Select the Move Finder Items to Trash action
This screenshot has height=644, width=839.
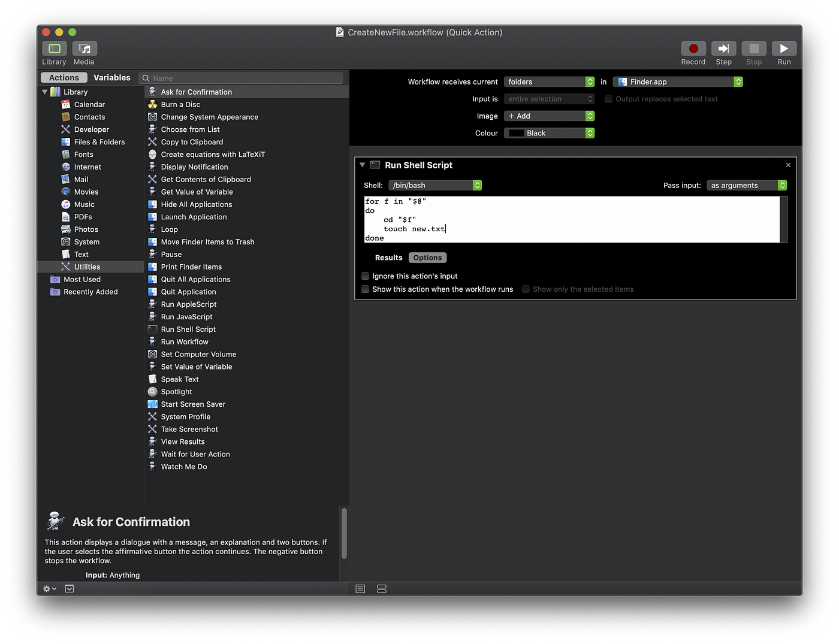(x=246, y=242)
